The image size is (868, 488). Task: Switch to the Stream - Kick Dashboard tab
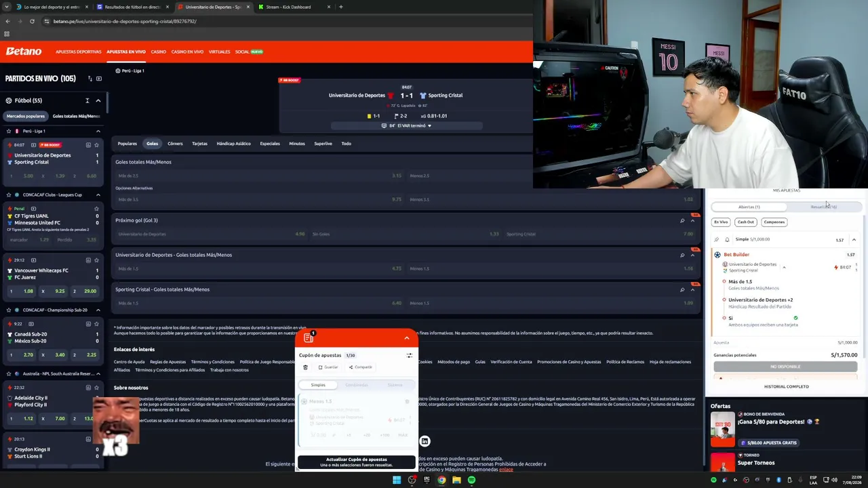(x=294, y=7)
